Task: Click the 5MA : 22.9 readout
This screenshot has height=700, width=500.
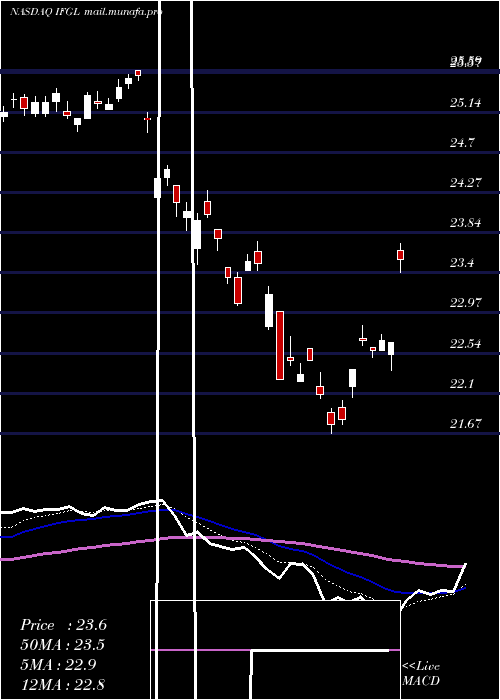Action: pyautogui.click(x=58, y=665)
